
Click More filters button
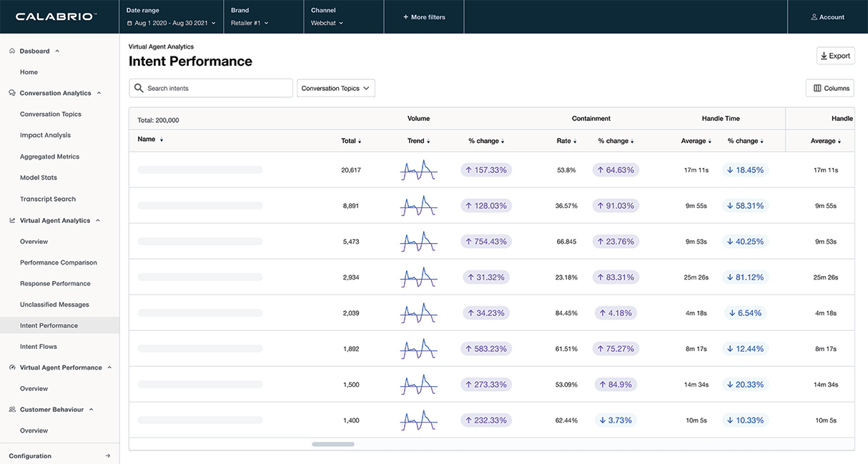tap(423, 17)
